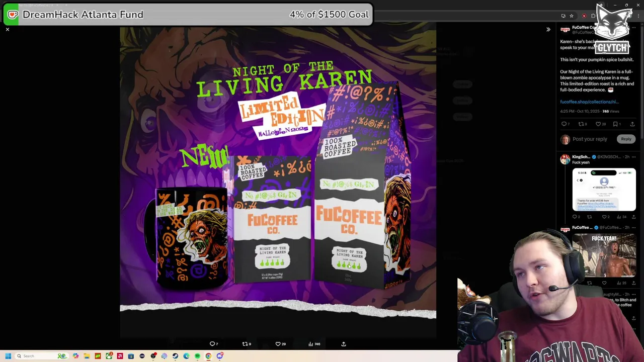Click the DreamHack Atlanta Fund goal bar
This screenshot has height=362, width=644.
point(187,15)
